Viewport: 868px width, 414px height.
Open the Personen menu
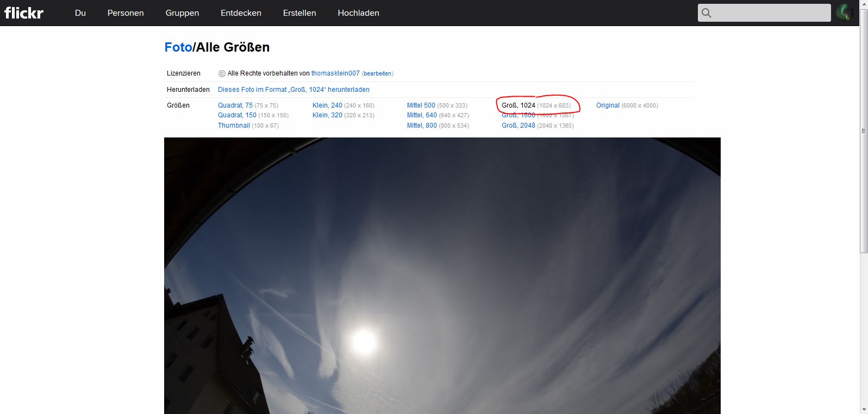click(126, 13)
